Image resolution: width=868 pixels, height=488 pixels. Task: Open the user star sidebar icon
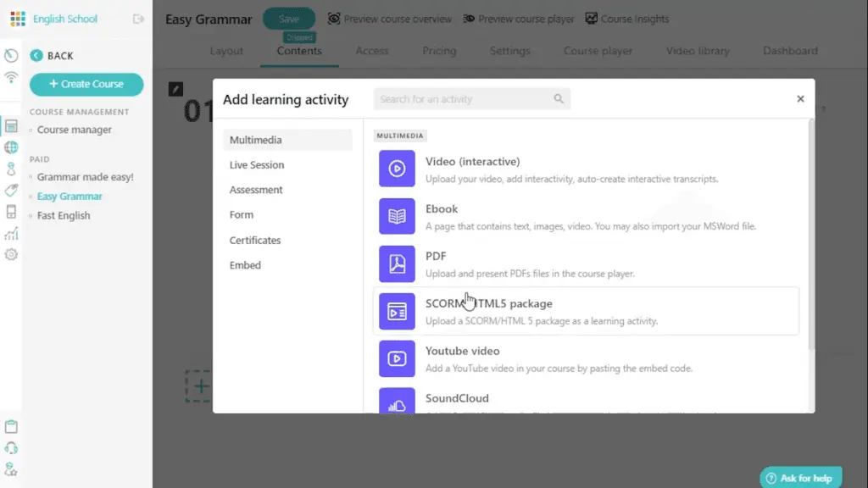coord(11,469)
